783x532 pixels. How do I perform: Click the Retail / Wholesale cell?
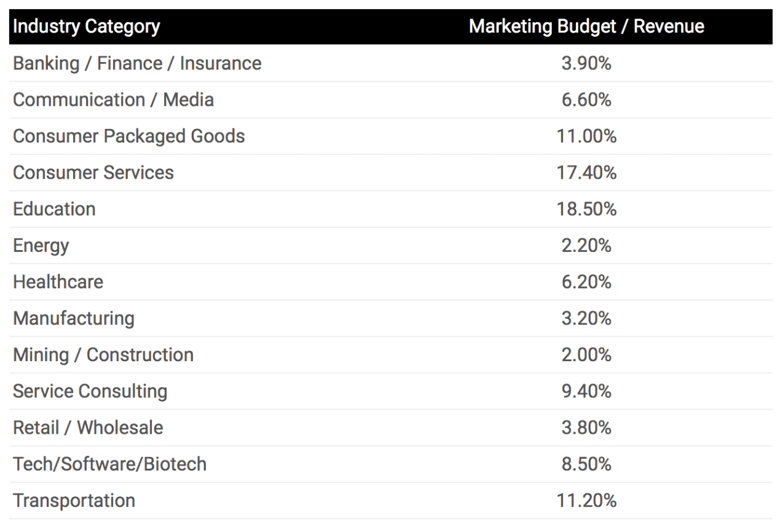pyautogui.click(x=89, y=428)
